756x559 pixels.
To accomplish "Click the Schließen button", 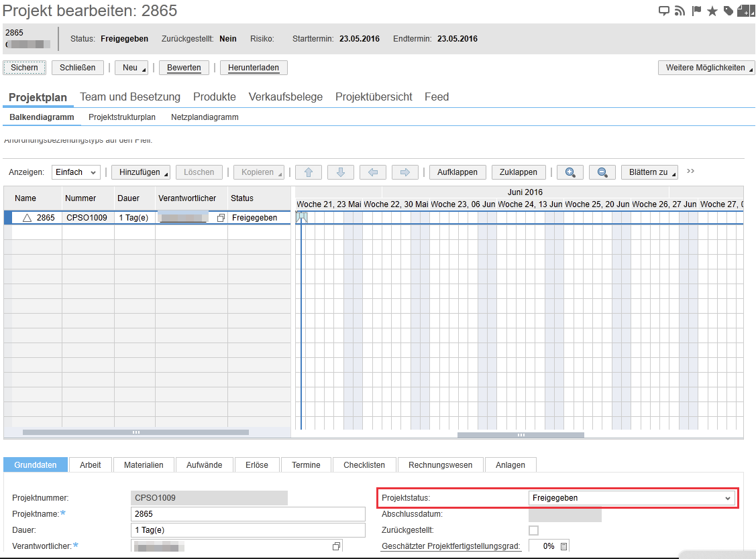I will click(x=78, y=68).
